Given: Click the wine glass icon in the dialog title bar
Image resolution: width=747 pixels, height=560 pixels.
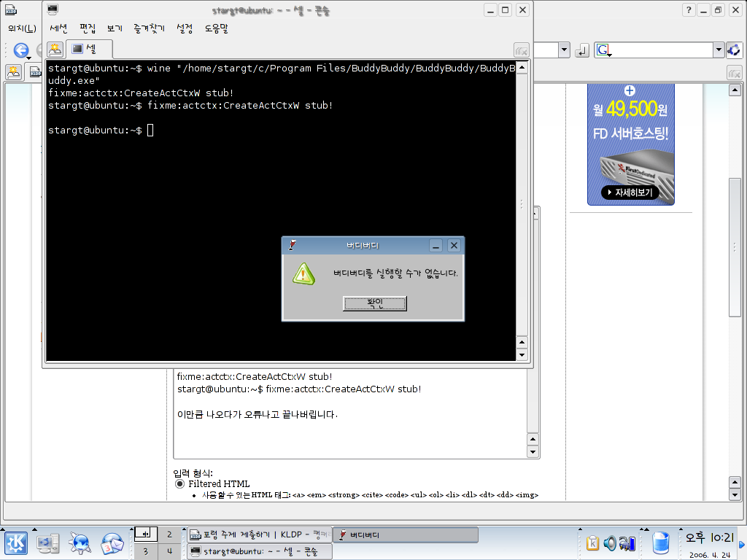Looking at the screenshot, I should [x=292, y=245].
